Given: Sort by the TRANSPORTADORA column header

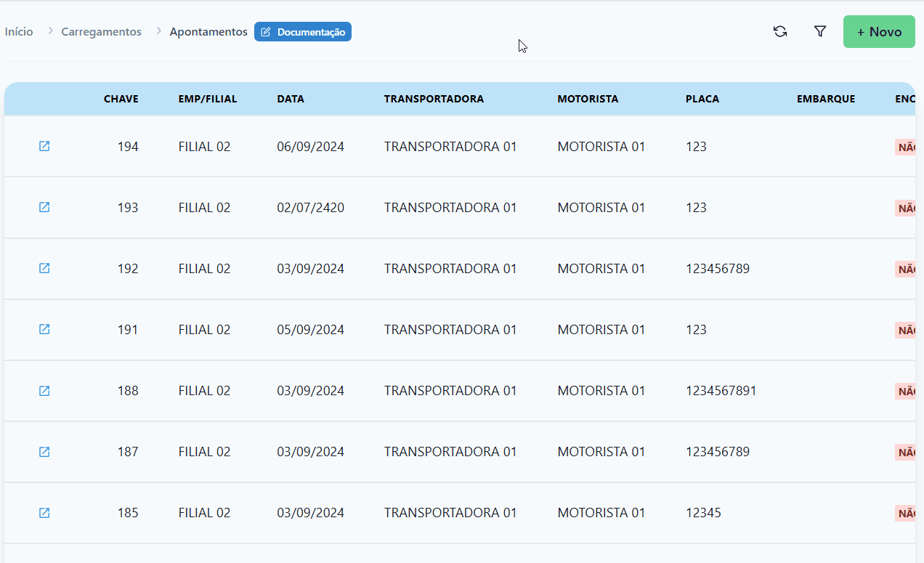Looking at the screenshot, I should tap(434, 99).
